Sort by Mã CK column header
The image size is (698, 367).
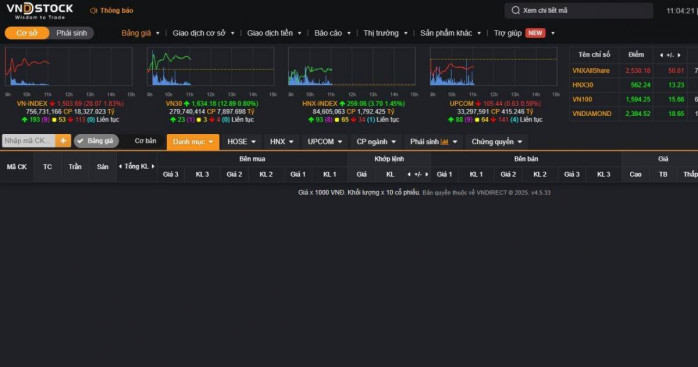point(16,167)
